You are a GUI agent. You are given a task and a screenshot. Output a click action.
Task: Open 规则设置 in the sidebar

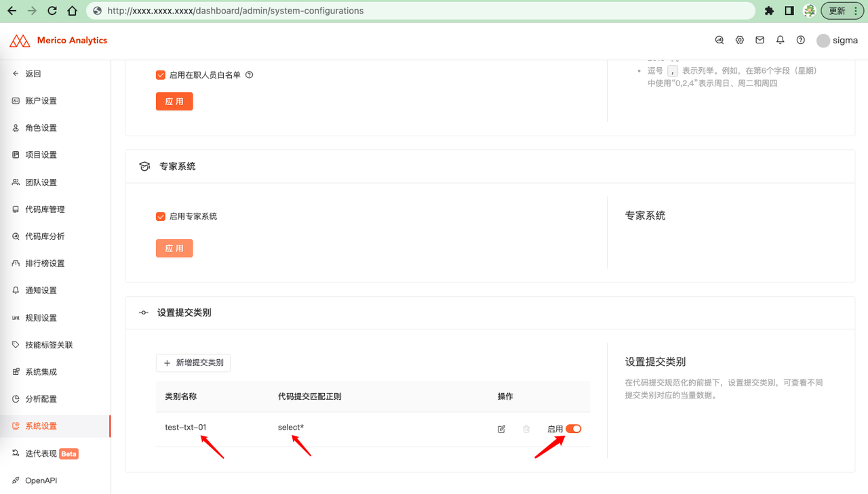pyautogui.click(x=55, y=318)
